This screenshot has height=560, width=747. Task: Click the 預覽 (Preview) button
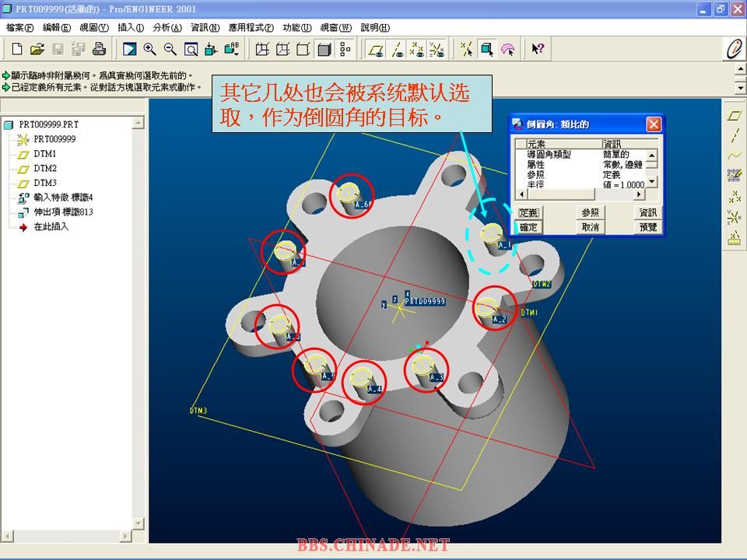(648, 227)
